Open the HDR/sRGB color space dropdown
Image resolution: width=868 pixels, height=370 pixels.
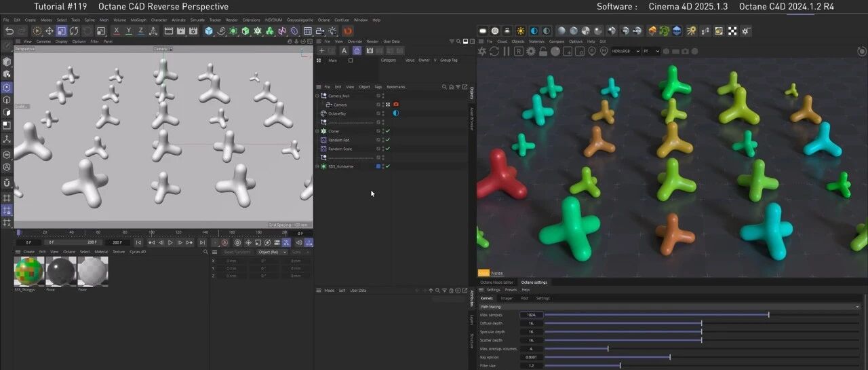click(x=625, y=51)
